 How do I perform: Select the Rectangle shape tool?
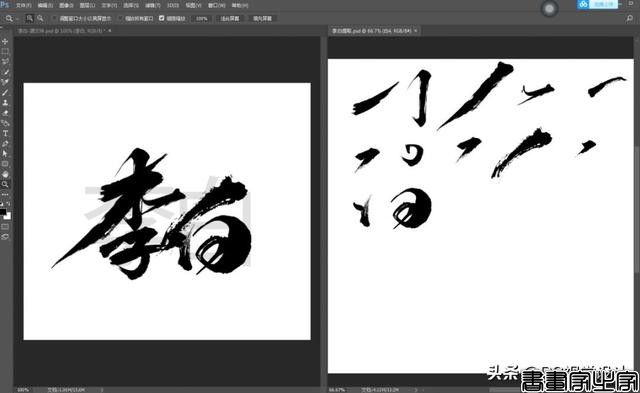[x=5, y=164]
